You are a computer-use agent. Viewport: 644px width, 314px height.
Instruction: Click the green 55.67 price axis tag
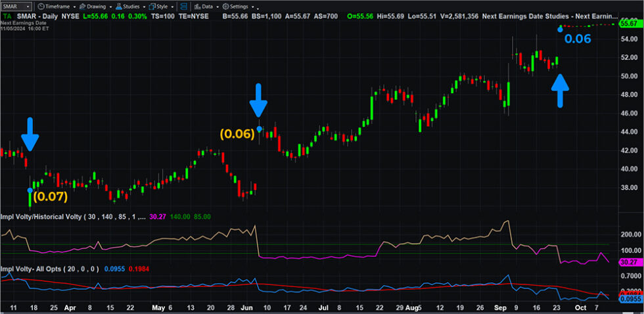[x=630, y=24]
